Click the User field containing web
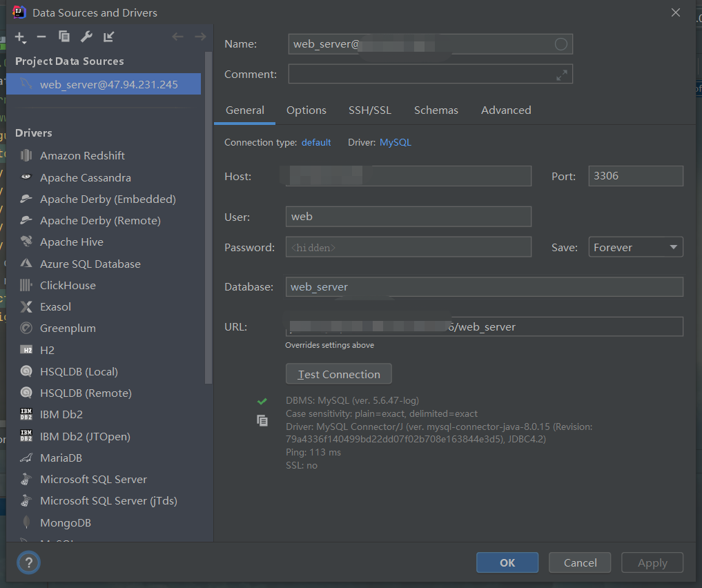702x588 pixels. pyautogui.click(x=409, y=217)
